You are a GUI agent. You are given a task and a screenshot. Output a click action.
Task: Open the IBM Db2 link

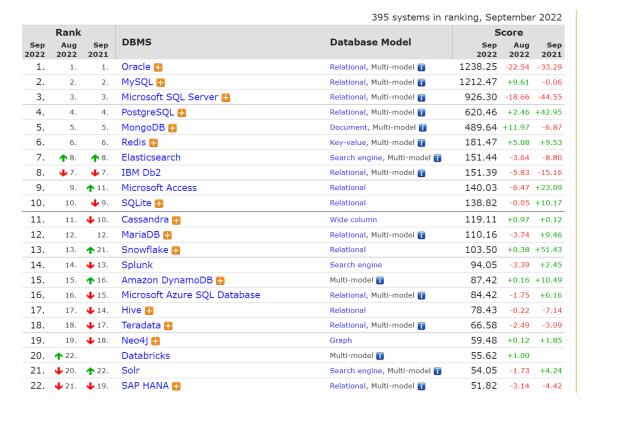pos(141,173)
